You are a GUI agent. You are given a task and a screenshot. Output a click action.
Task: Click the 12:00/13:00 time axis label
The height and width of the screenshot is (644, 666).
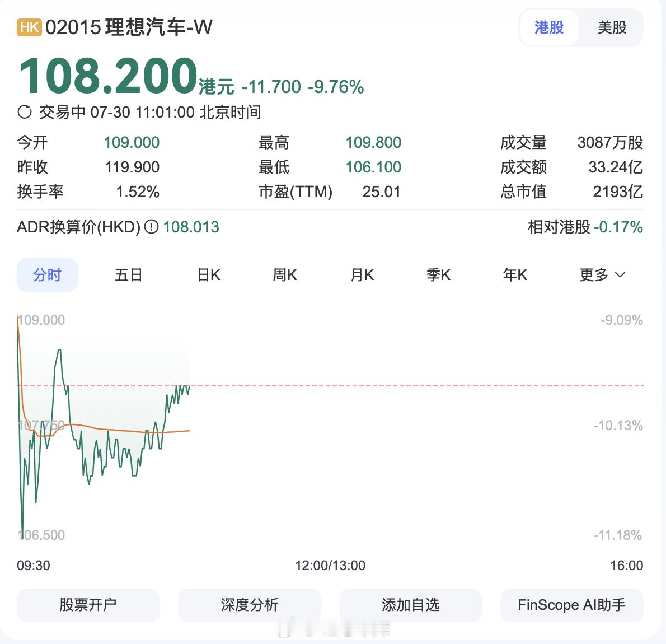tap(330, 566)
